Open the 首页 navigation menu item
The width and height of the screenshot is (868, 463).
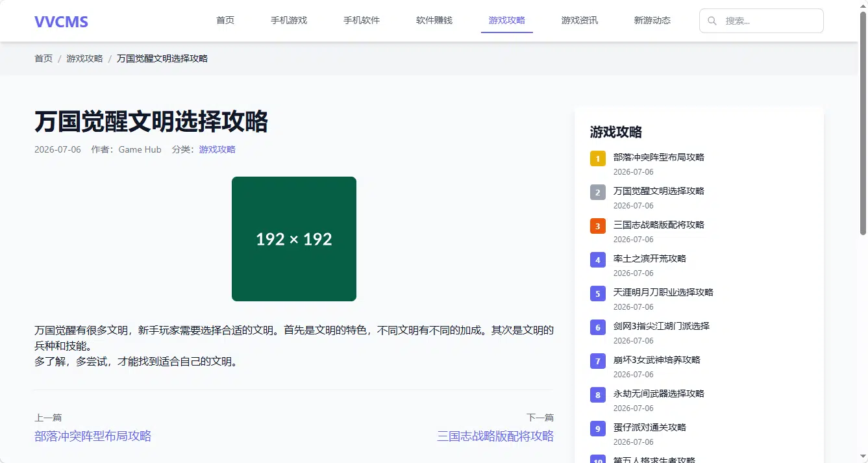coord(225,20)
